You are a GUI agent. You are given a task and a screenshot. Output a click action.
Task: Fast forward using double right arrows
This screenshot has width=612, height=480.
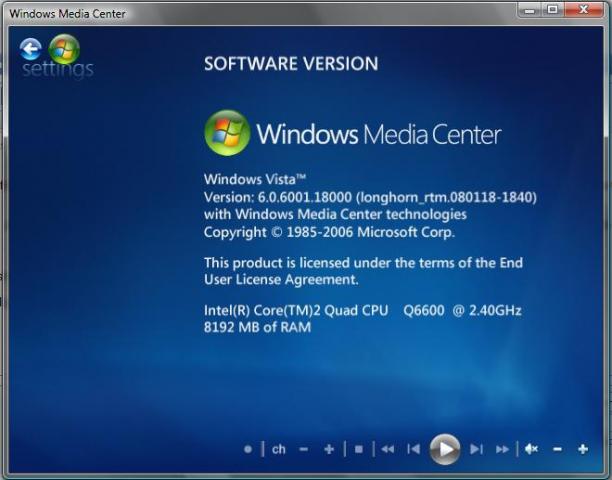502,450
